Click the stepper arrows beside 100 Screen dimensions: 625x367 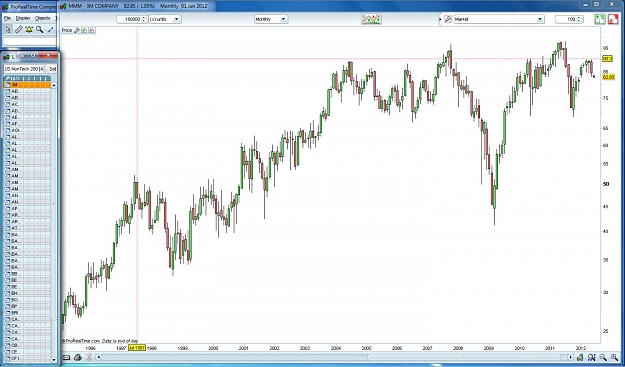(579, 19)
